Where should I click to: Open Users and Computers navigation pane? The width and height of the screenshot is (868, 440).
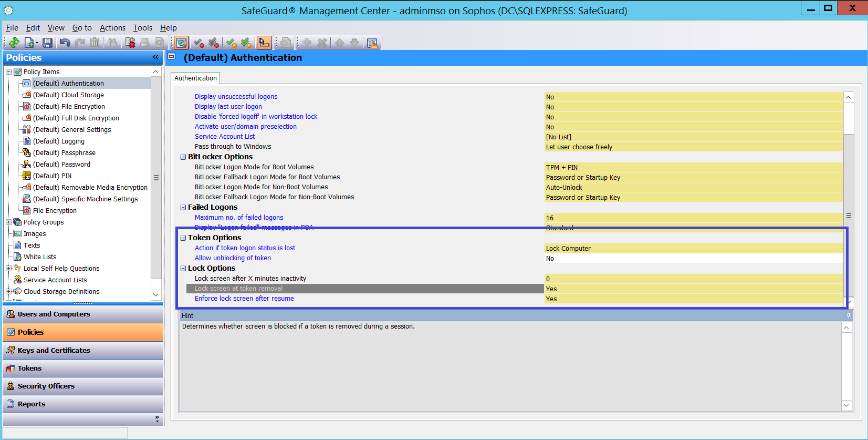83,314
